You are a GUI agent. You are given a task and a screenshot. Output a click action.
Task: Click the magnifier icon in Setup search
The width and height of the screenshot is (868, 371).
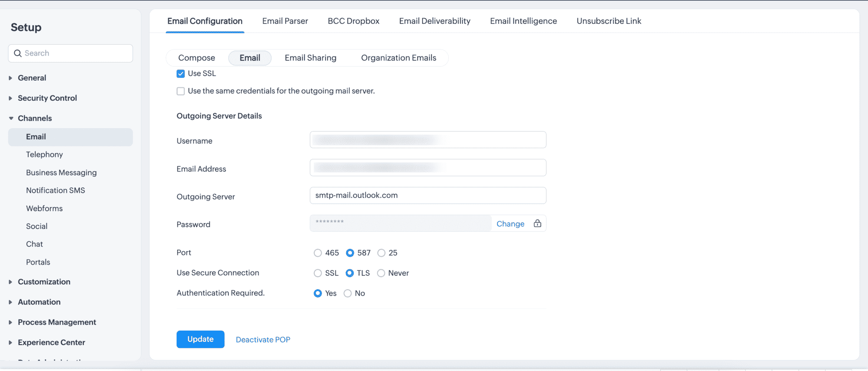[18, 53]
